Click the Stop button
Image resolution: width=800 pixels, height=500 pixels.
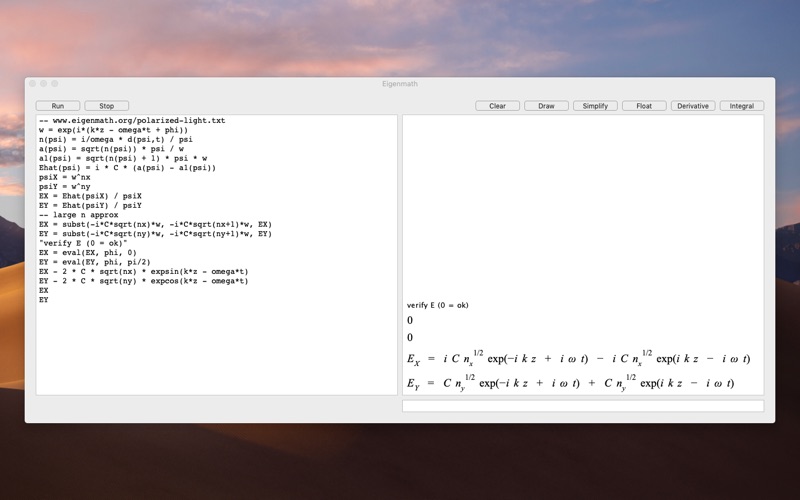pyautogui.click(x=107, y=106)
